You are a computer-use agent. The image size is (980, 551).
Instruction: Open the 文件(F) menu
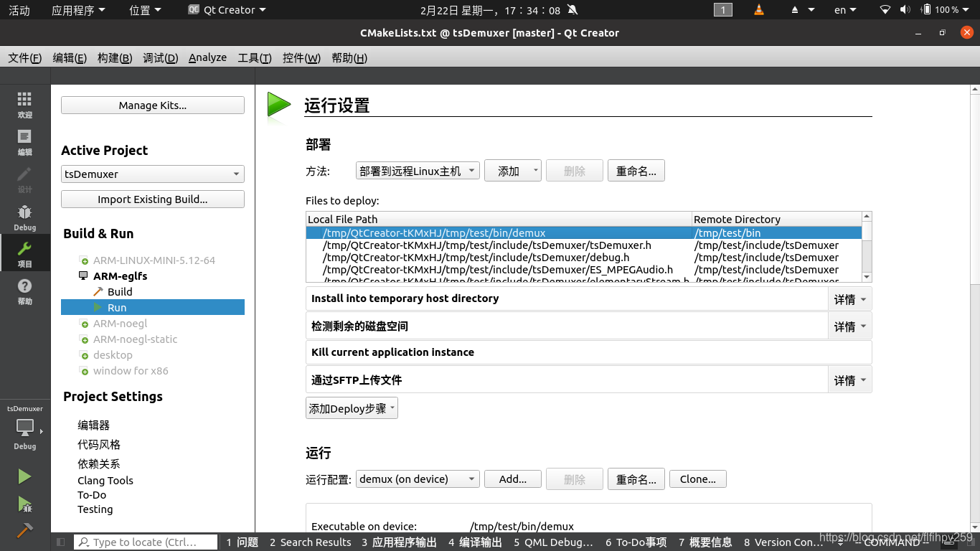click(25, 58)
